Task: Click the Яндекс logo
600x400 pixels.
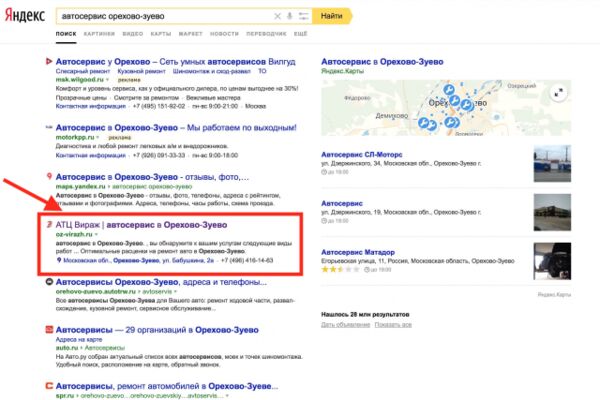Action: coord(25,16)
